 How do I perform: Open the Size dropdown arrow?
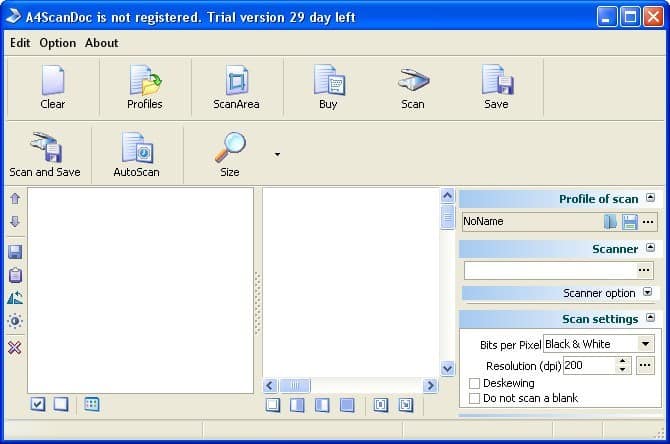tap(277, 155)
